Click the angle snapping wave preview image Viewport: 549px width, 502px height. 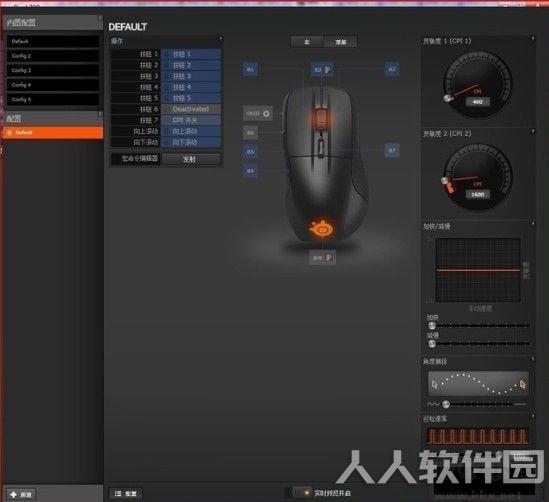point(478,384)
